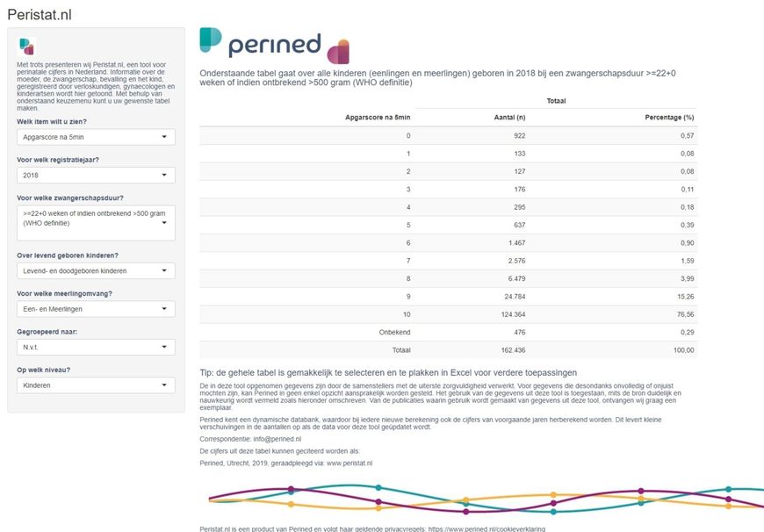Click the 'Apgarscore na 5min' column header
This screenshot has height=532, width=764.
pos(378,118)
